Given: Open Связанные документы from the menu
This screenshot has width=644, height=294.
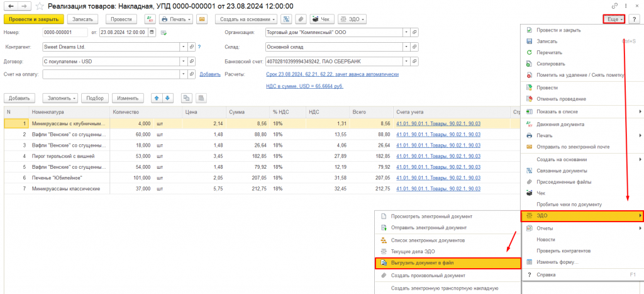Looking at the screenshot, I should click(x=561, y=171).
